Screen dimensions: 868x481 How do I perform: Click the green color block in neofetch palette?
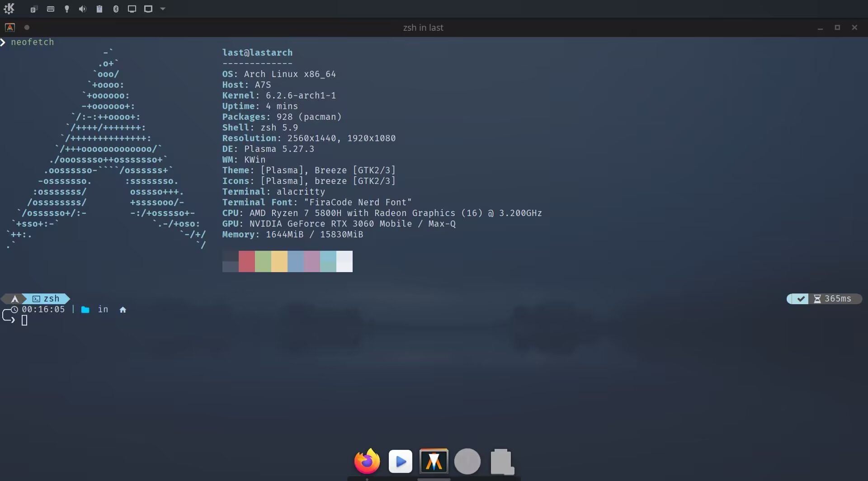263,261
